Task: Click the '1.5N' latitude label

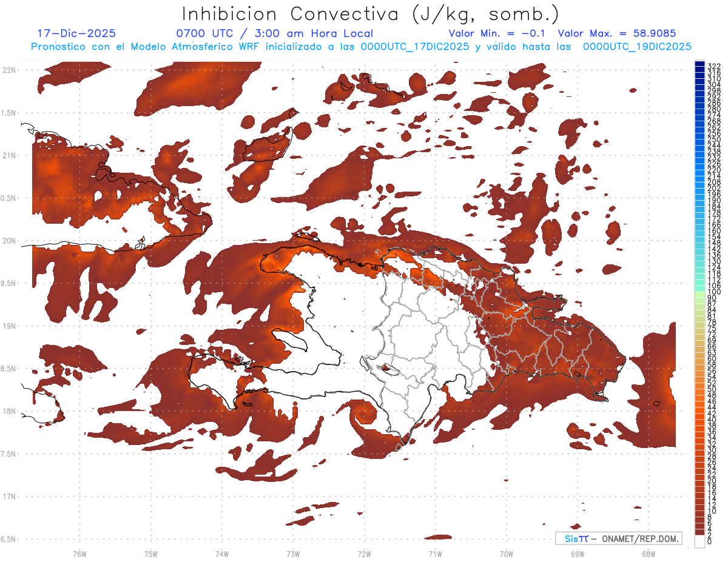Action: (x=10, y=113)
